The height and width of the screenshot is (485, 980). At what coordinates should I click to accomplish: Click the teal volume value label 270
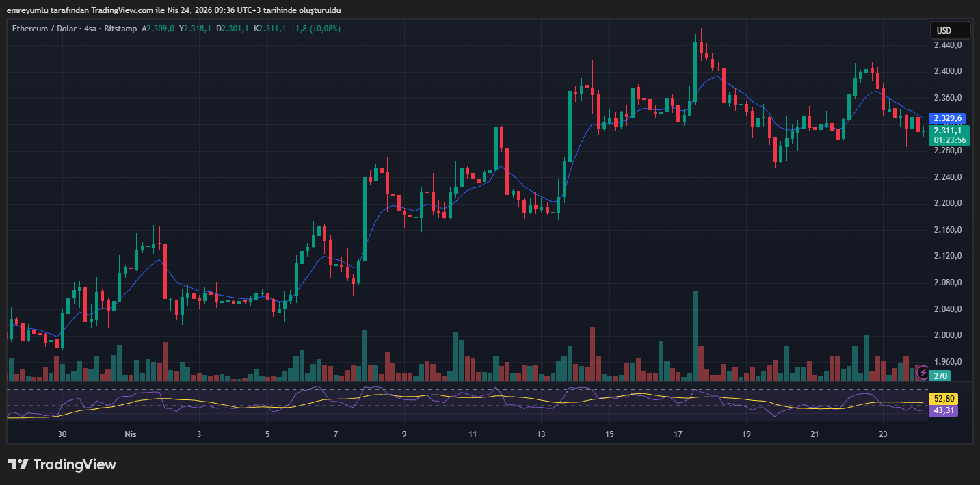coord(940,376)
